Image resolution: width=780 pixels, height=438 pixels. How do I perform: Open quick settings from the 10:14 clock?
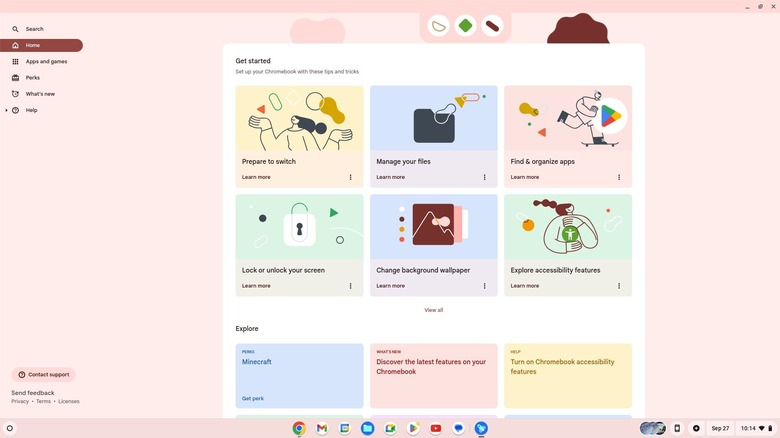[x=756, y=428]
